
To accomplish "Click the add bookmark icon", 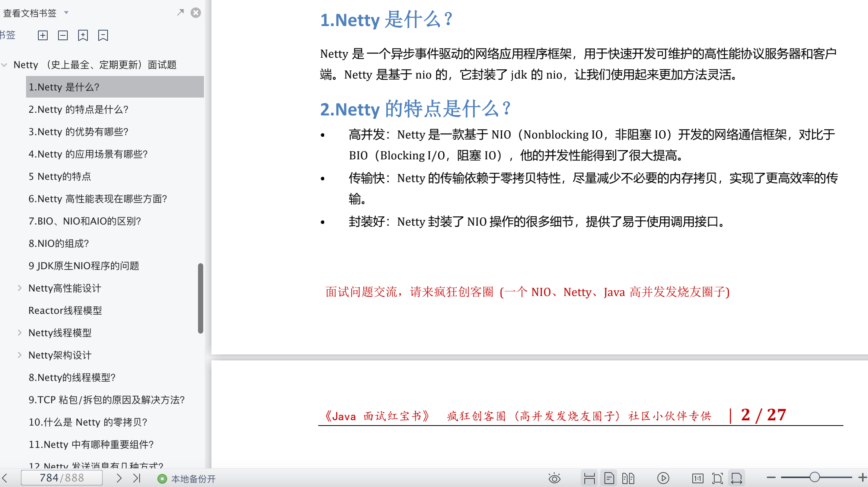I will click(x=83, y=35).
